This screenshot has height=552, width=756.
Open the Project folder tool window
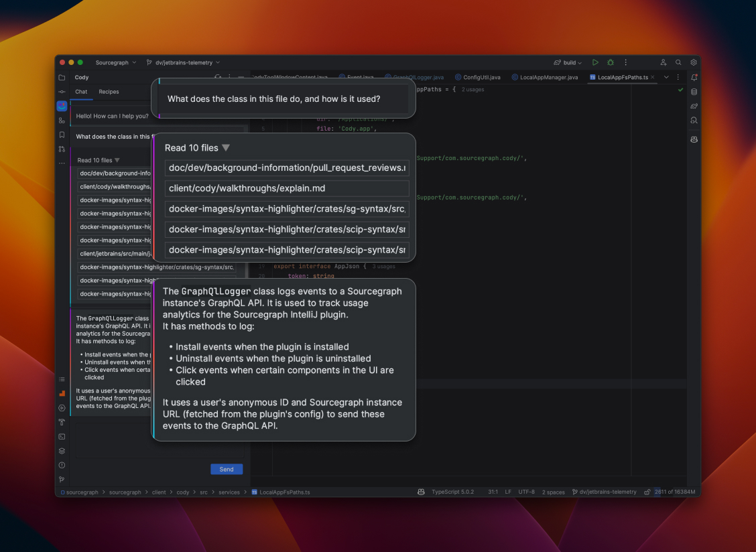(x=62, y=78)
